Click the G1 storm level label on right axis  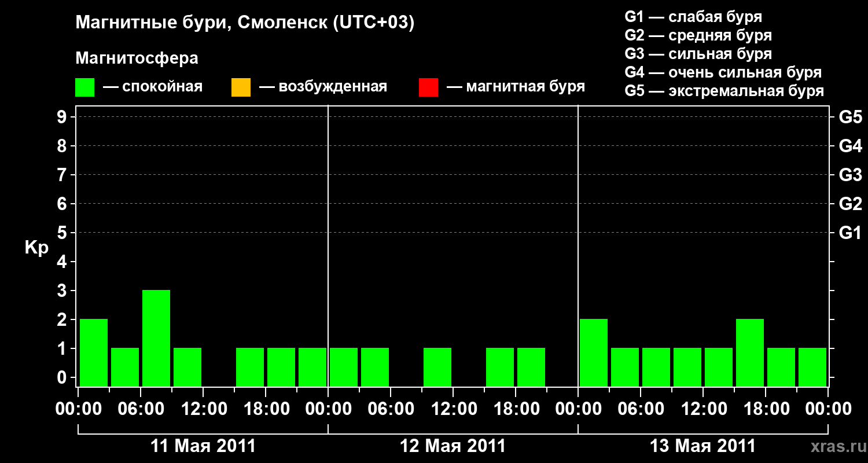pos(850,233)
